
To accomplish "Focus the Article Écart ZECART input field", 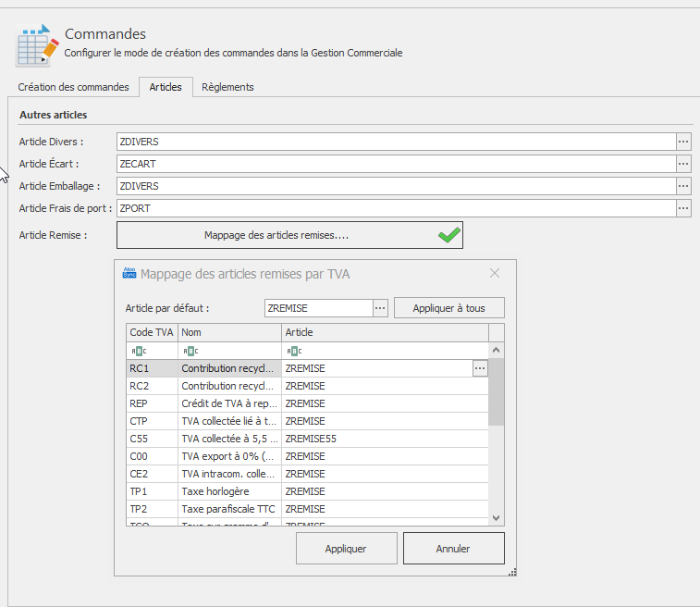I will pyautogui.click(x=396, y=164).
